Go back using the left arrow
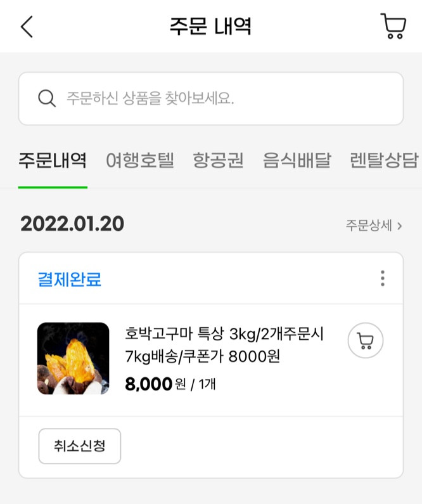The width and height of the screenshot is (422, 504). 27,27
